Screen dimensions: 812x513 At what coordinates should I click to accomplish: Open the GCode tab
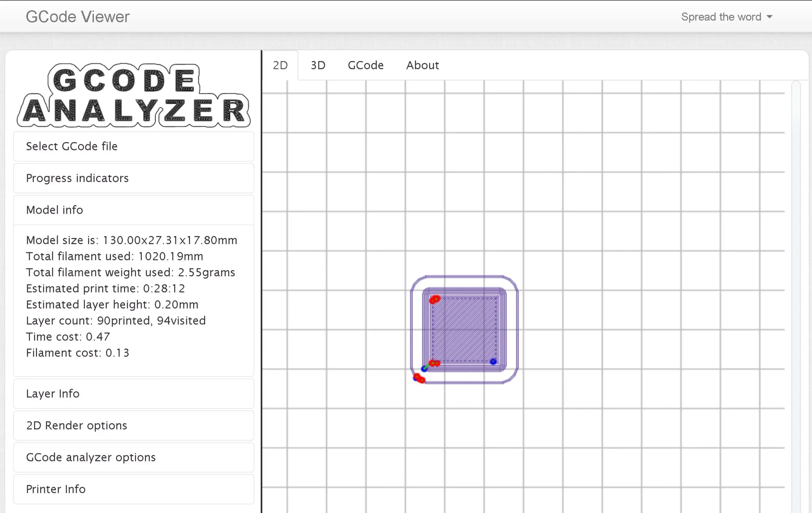point(365,65)
